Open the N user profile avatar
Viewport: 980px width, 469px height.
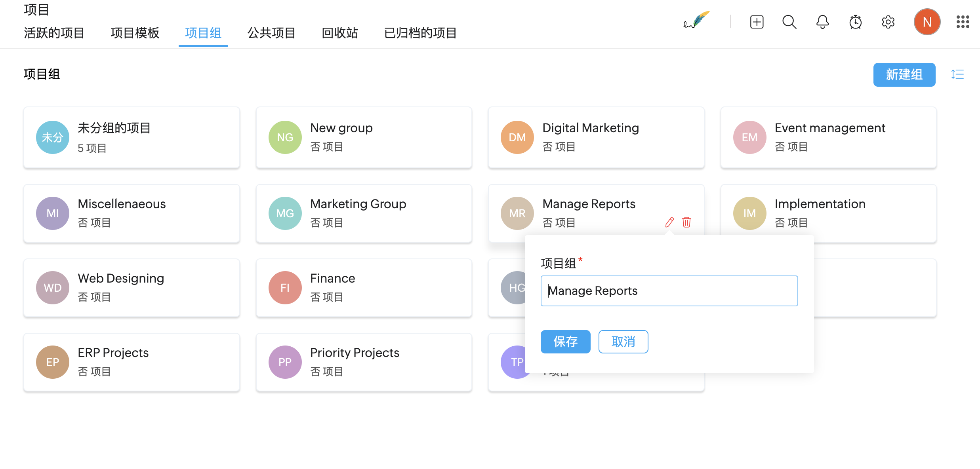pos(927,22)
